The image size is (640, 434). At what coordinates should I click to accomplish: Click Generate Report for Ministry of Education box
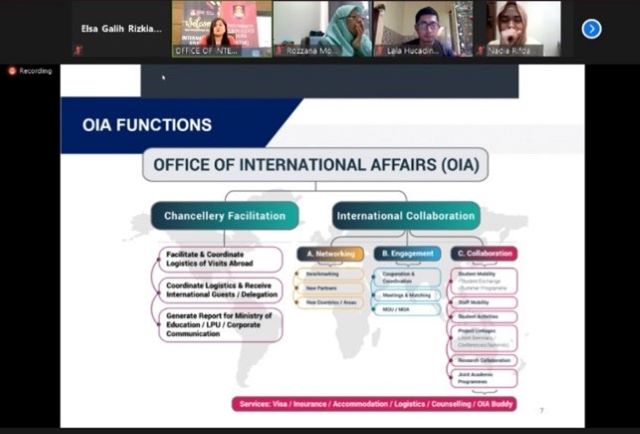click(220, 325)
